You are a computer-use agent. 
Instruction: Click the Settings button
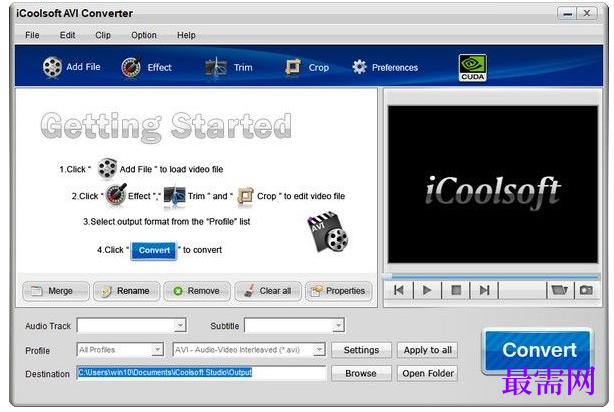[361, 350]
